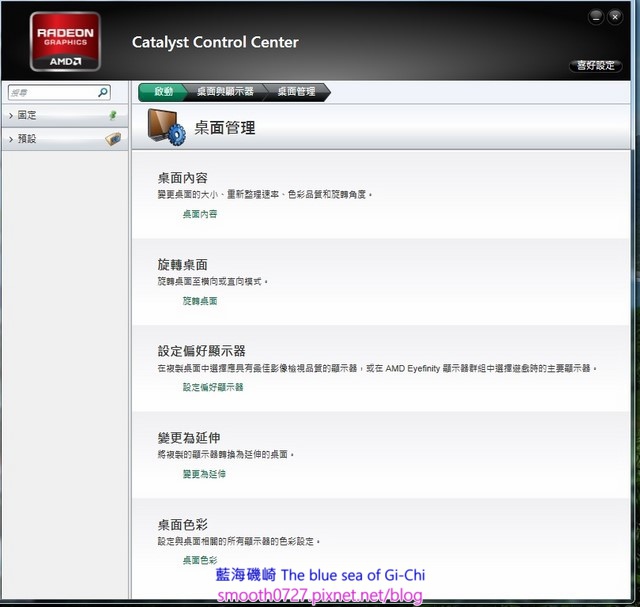Click the 桌面管理 monitor gear icon
Image resolution: width=640 pixels, height=607 pixels.
coord(167,127)
